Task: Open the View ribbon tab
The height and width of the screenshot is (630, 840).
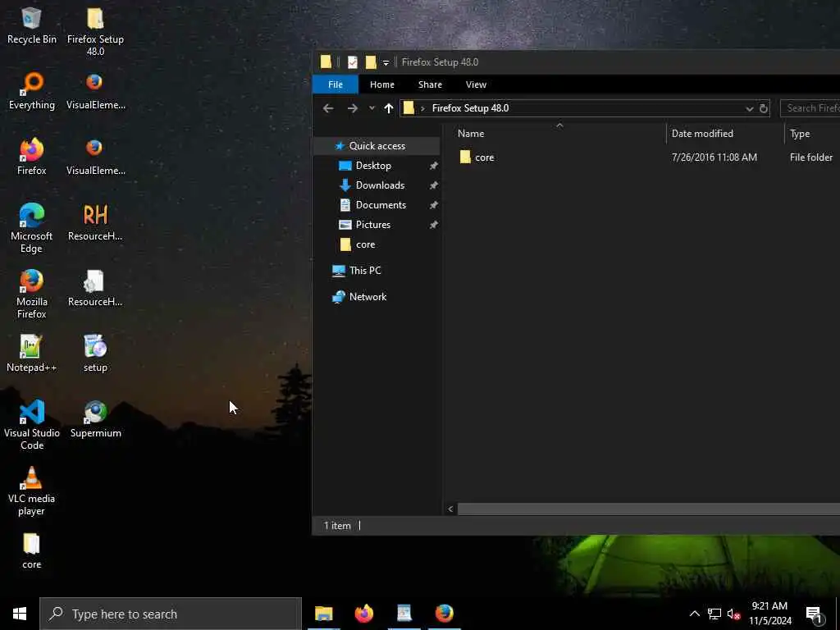Action: tap(476, 84)
